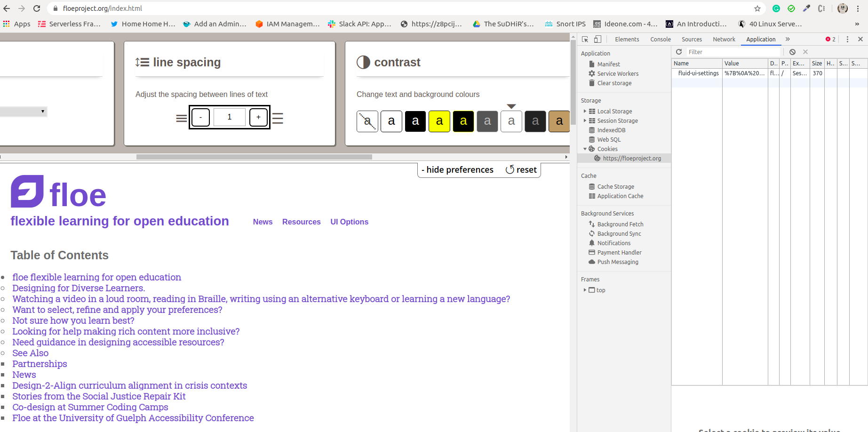This screenshot has height=432, width=868.
Task: Click the hide preferences button
Action: coord(457,170)
